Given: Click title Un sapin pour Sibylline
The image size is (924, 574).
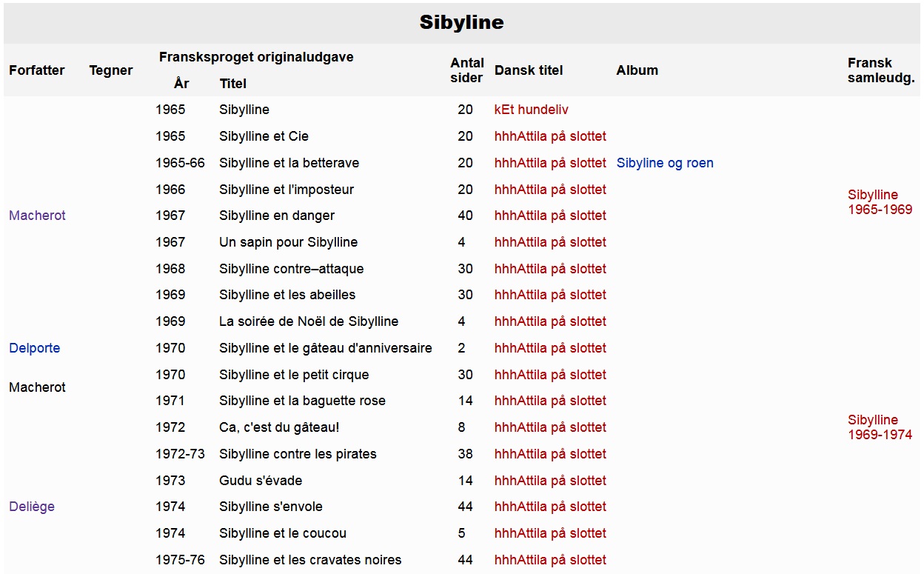Looking at the screenshot, I should pos(288,242).
